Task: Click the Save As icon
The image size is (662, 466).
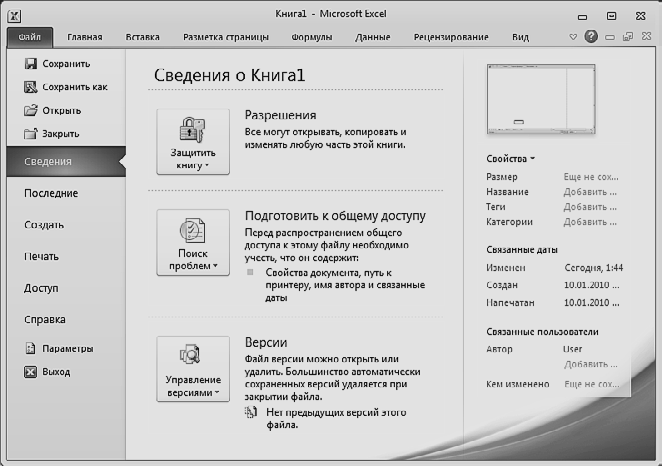Action: 30,87
